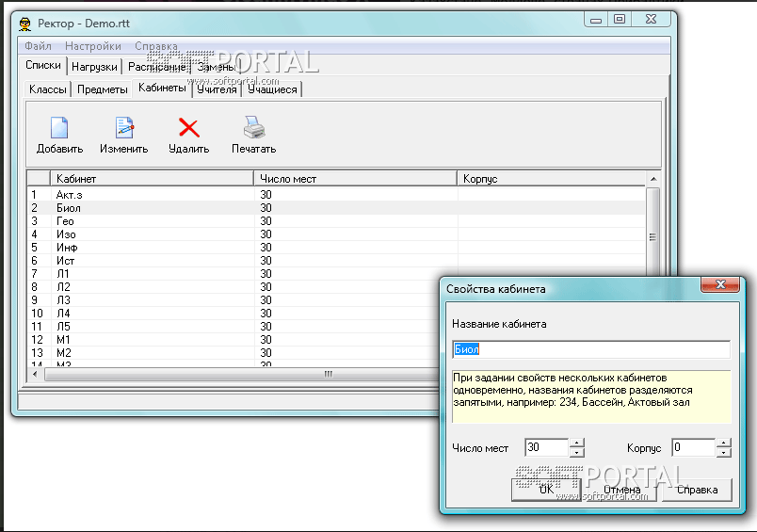
Task: Click the red X Удалить icon
Action: tap(188, 128)
